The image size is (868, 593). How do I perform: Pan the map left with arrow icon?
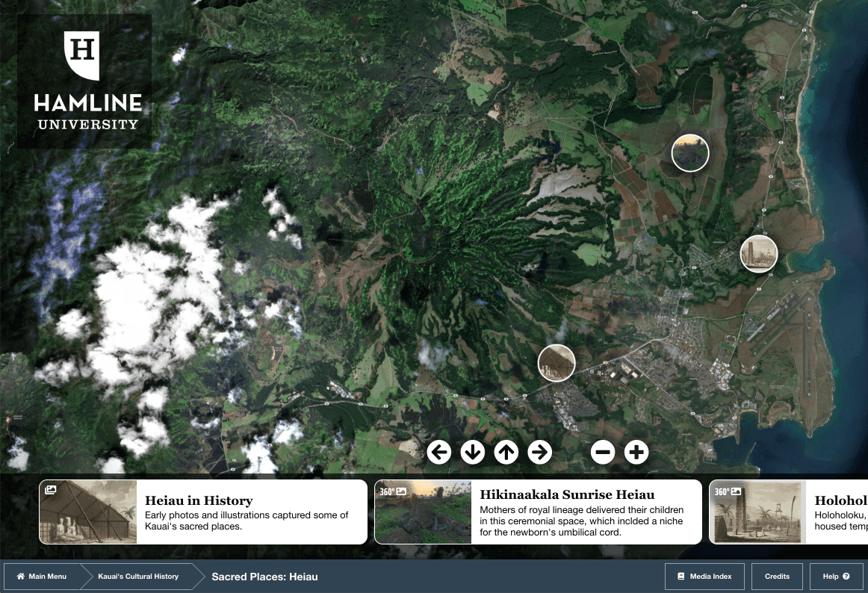[439, 452]
